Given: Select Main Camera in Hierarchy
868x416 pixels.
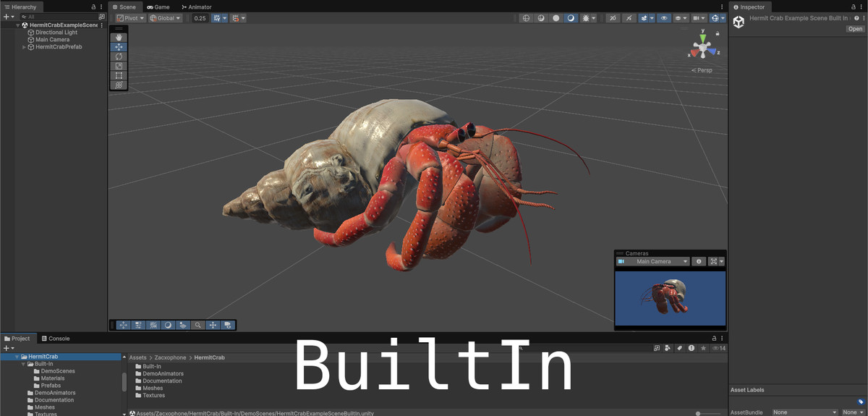Looking at the screenshot, I should pyautogui.click(x=52, y=40).
